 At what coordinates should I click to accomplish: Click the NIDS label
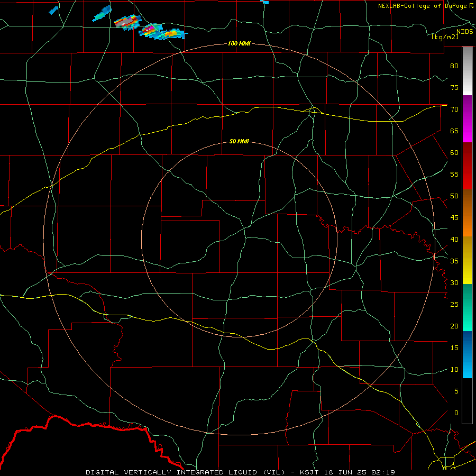(464, 32)
